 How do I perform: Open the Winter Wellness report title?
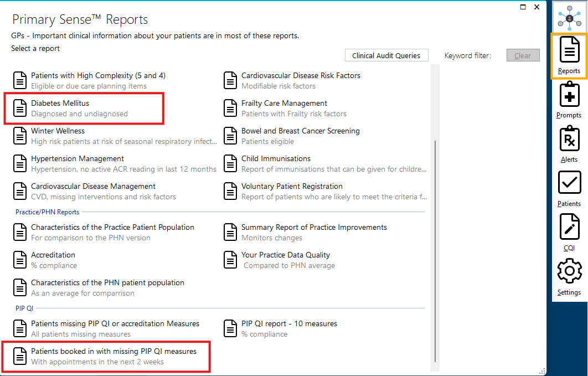click(x=58, y=131)
